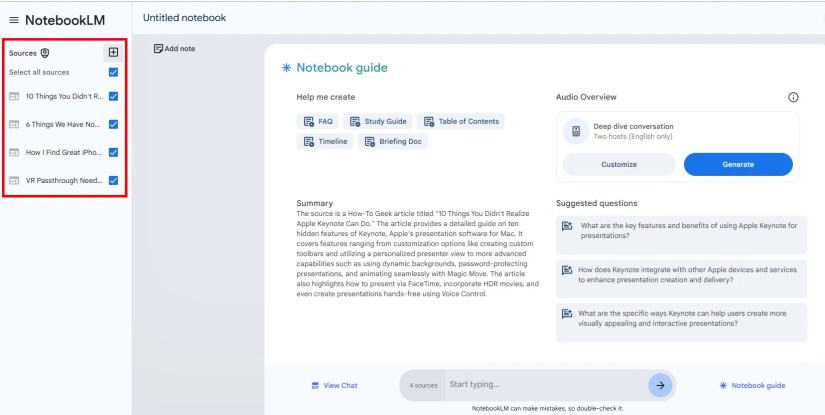This screenshot has width=825, height=415.
Task: Click icon of visually appealing presentations question
Action: [567, 313]
